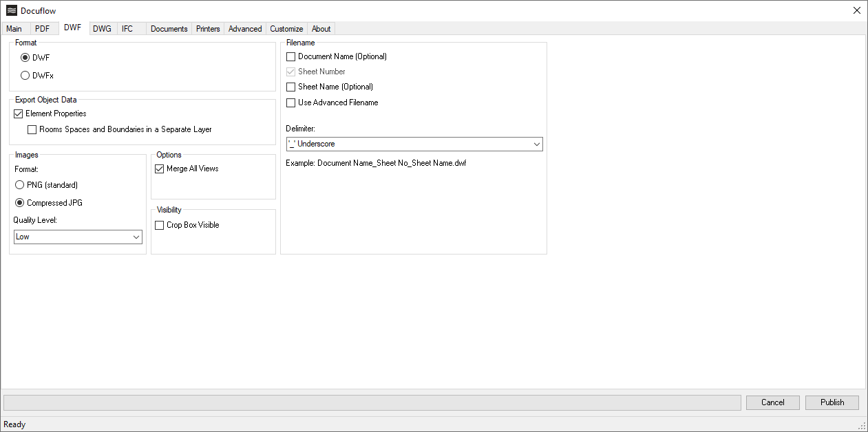Click the progress bar at the bottom
The height and width of the screenshot is (432, 868).
tap(372, 402)
